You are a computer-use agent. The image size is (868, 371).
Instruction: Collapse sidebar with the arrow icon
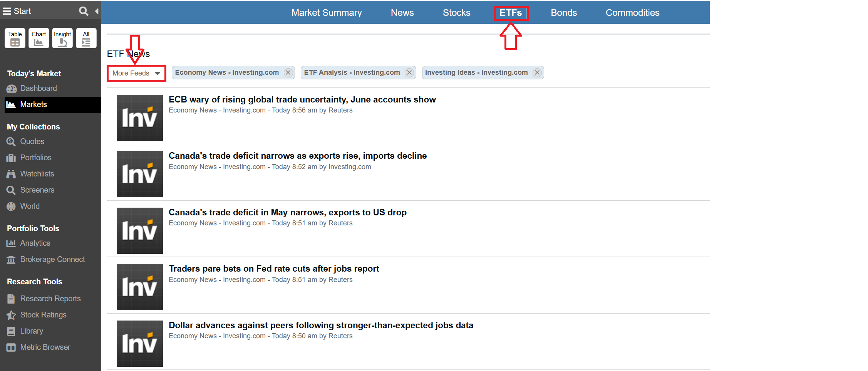click(x=97, y=11)
